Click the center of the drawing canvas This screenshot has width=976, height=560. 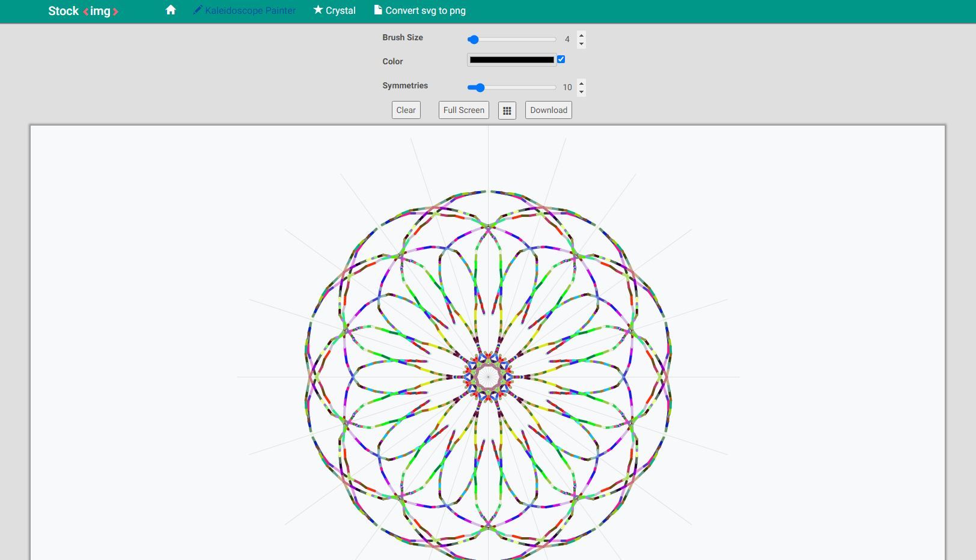click(x=488, y=377)
